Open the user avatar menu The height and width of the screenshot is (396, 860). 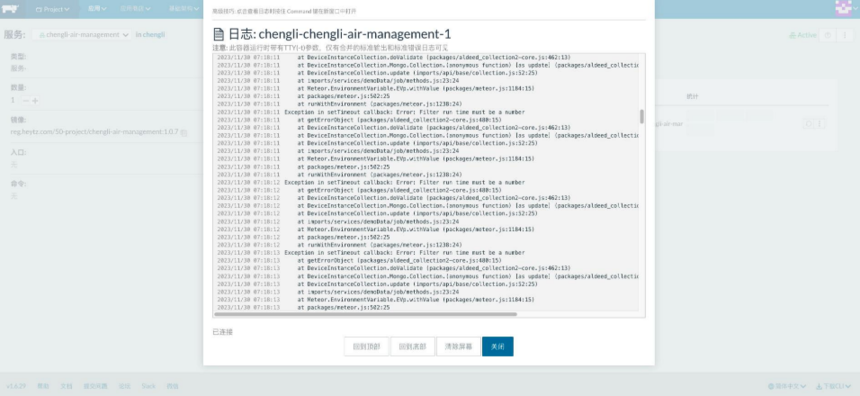click(x=844, y=9)
